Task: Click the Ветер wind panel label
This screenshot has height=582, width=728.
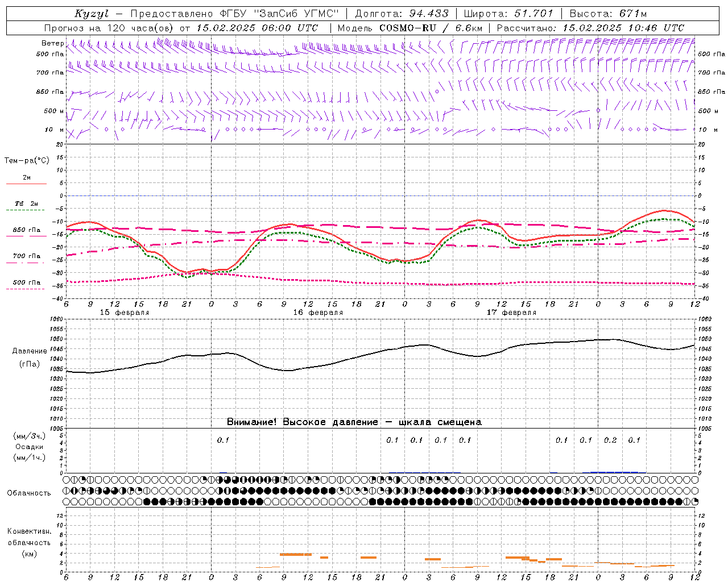Action: coord(52,43)
